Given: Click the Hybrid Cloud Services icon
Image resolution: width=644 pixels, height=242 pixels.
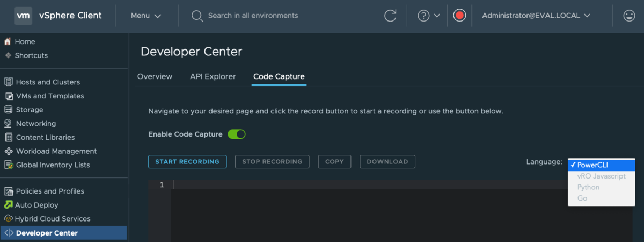Looking at the screenshot, I should coord(8,219).
